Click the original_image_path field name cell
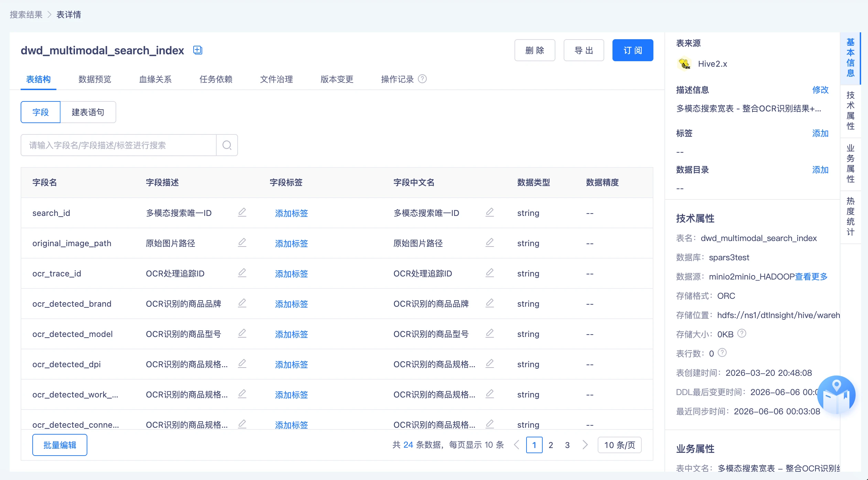This screenshot has width=868, height=480. tap(72, 243)
